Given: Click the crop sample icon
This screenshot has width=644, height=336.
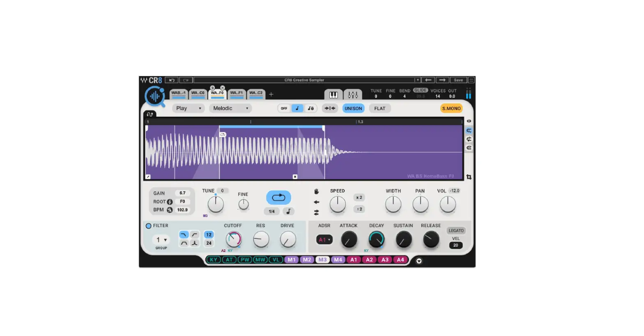Looking at the screenshot, I should click(469, 177).
